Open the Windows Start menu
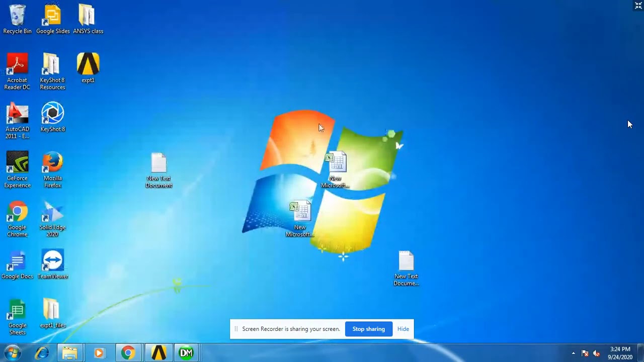Screen dimensions: 644x362 [x=12, y=353]
